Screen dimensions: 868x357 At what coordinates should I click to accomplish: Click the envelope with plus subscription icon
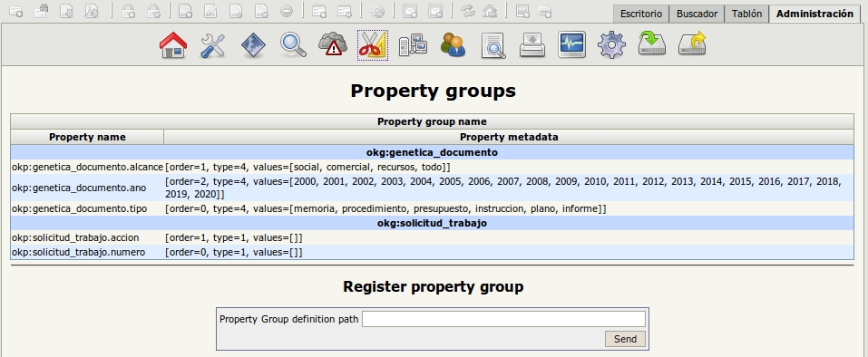tap(410, 11)
